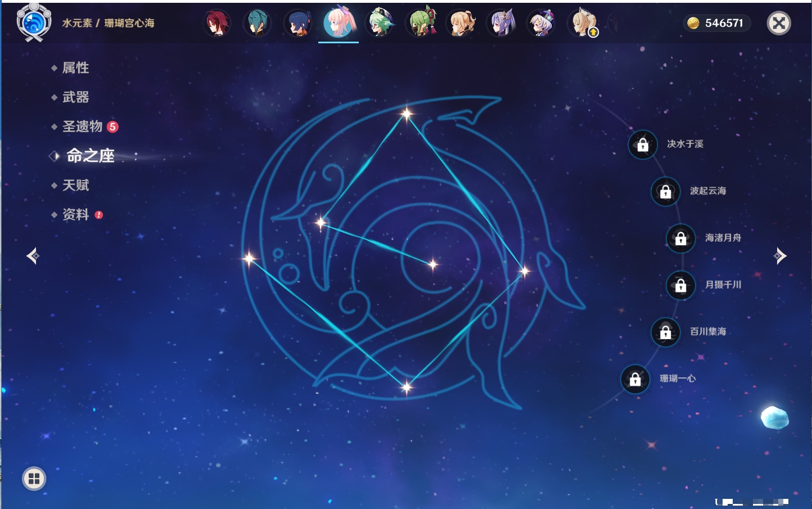Select the orange-blonde character portrait
This screenshot has width=812, height=509.
pos(461,23)
